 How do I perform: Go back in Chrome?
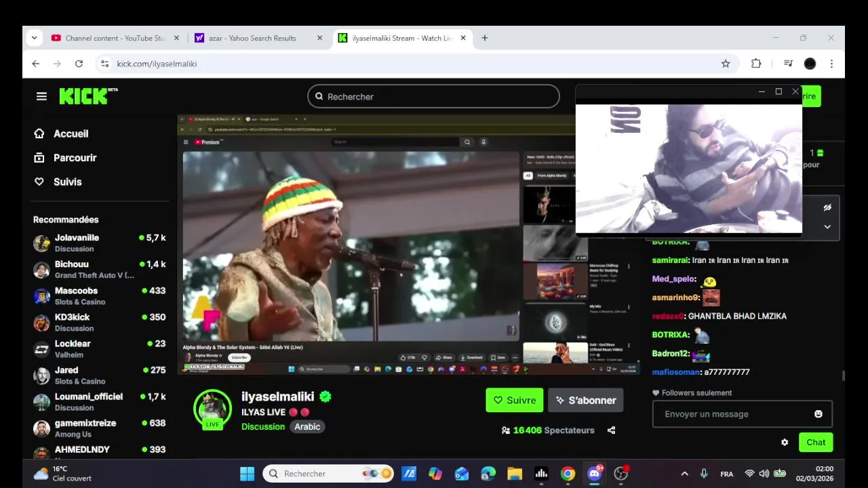36,64
